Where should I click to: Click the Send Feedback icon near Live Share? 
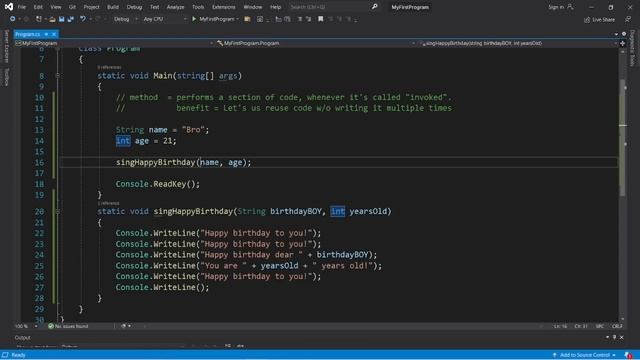(x=628, y=19)
